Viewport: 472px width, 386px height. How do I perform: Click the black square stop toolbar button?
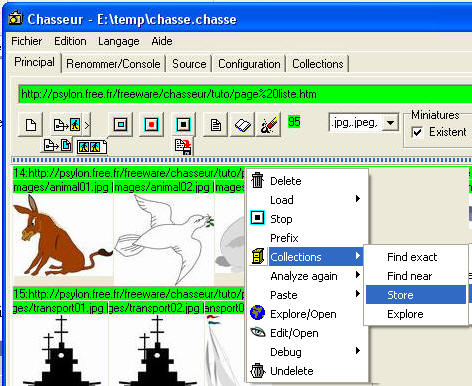(183, 125)
